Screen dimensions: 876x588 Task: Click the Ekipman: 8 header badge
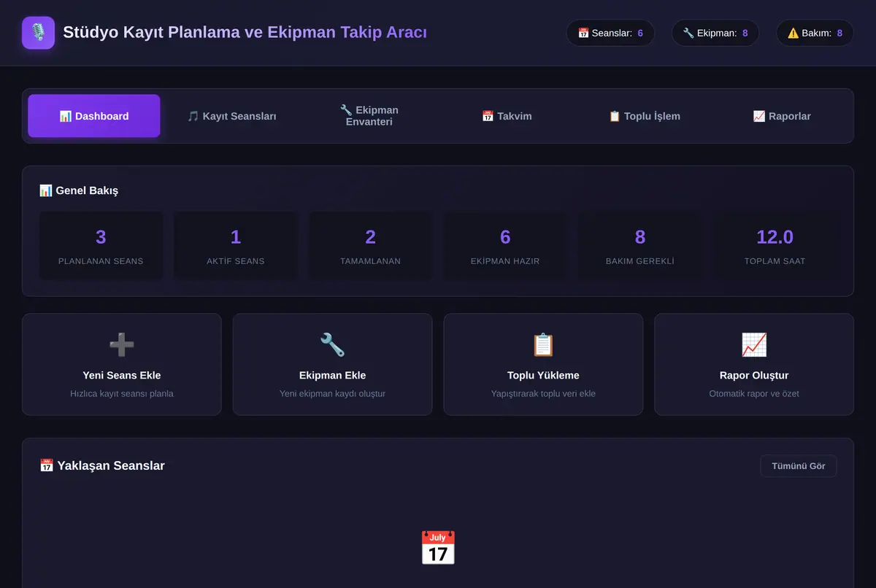(715, 33)
